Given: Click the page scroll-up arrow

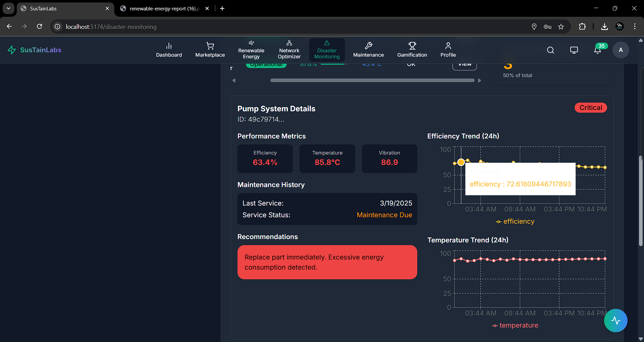Looking at the screenshot, I should click(x=641, y=40).
